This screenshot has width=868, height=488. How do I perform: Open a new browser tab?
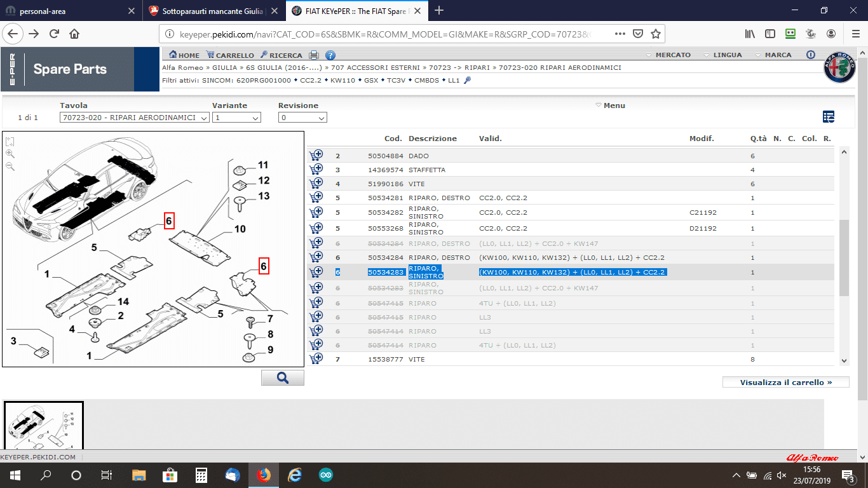pyautogui.click(x=439, y=11)
